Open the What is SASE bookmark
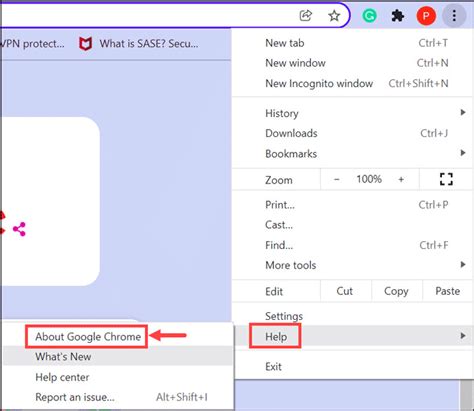This screenshot has height=411, width=474. 138,44
